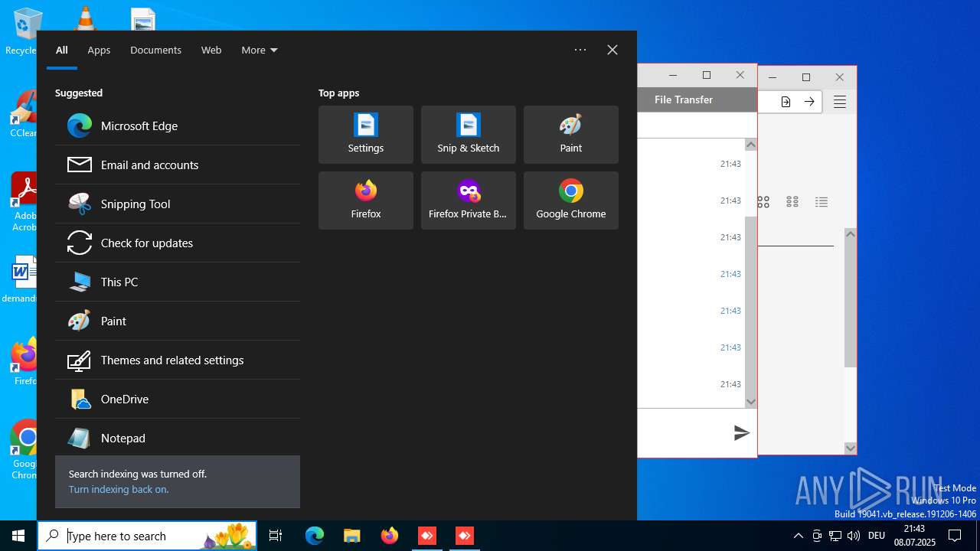Switch to list view icon in right window
This screenshot has width=980, height=551.
822,202
